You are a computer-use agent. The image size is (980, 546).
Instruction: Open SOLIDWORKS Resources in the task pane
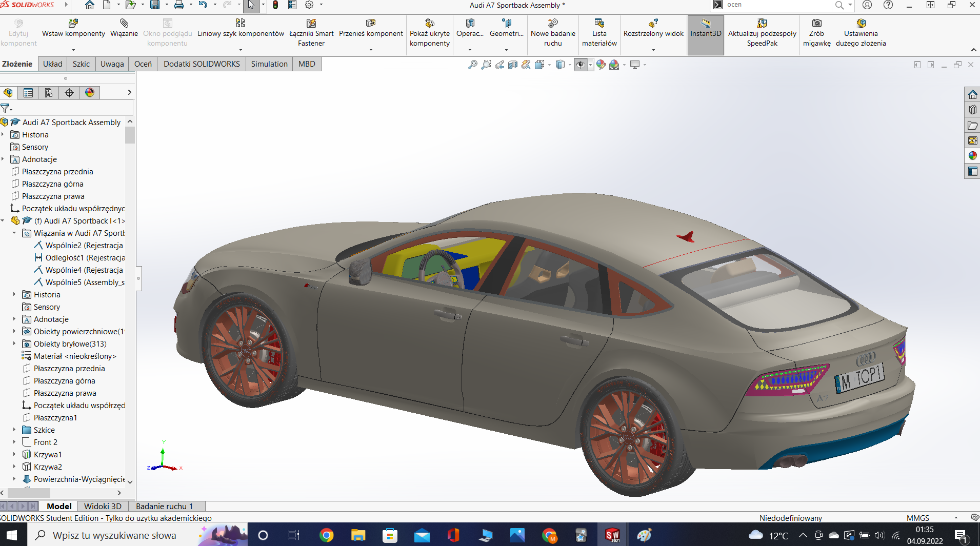click(x=972, y=94)
